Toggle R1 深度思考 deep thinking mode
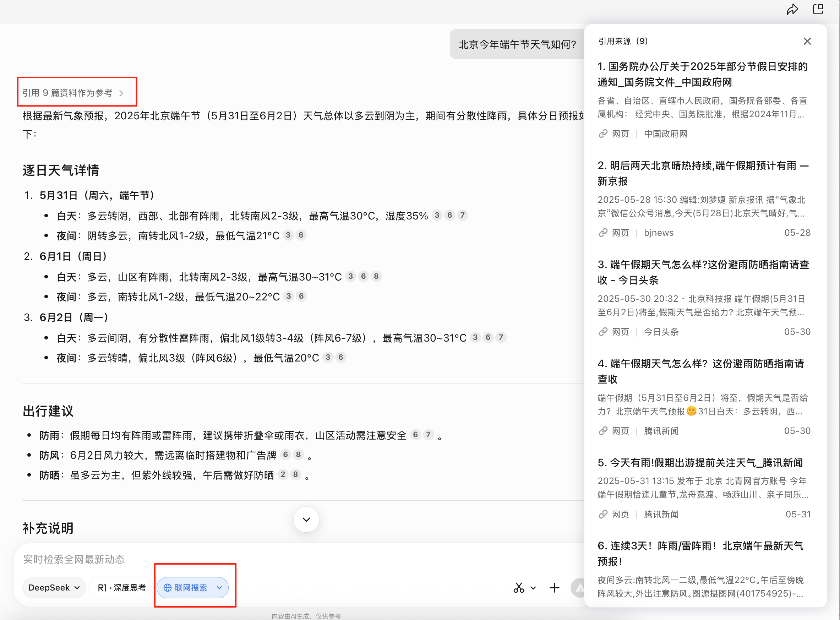 click(x=121, y=588)
